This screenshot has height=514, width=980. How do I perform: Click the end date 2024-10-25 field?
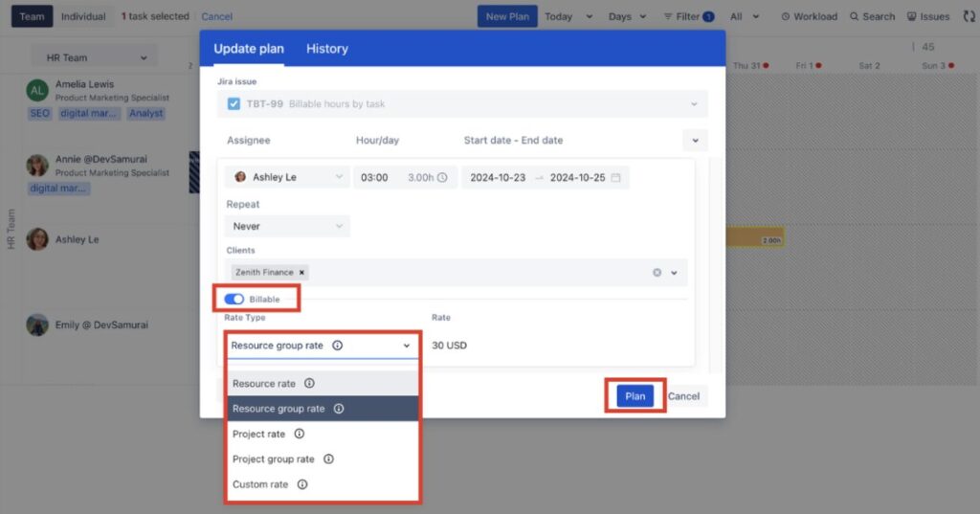tap(577, 178)
